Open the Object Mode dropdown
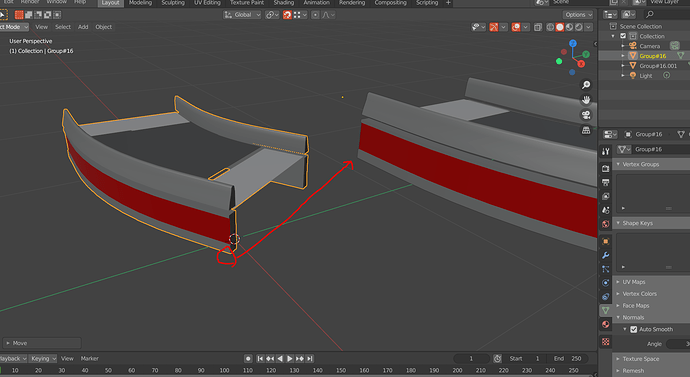The image size is (690, 377). pos(14,27)
